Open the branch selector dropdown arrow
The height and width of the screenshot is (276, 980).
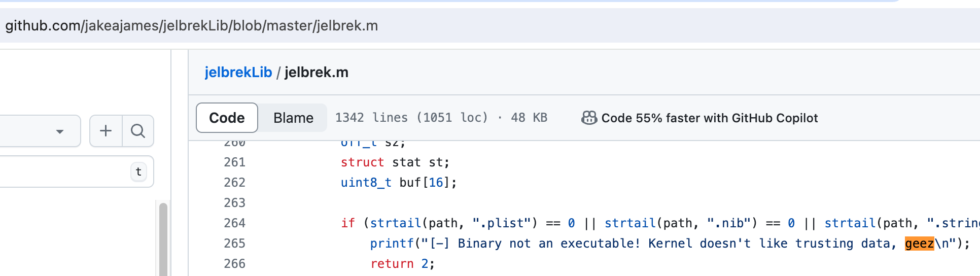60,131
